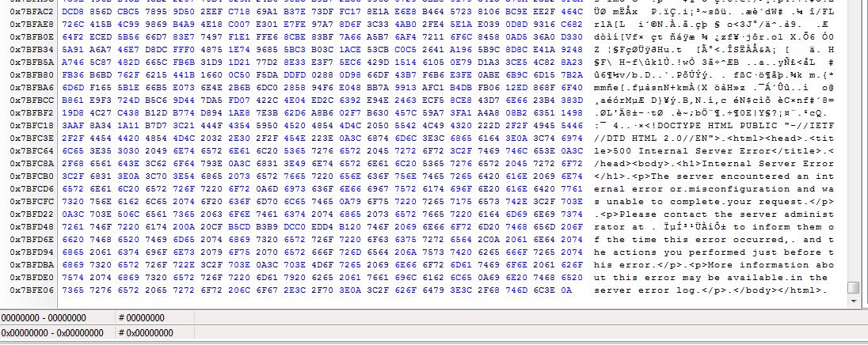Select address 0x7BFD94 in the offset column
Image resolution: width=868 pixels, height=345 pixels.
(32, 252)
